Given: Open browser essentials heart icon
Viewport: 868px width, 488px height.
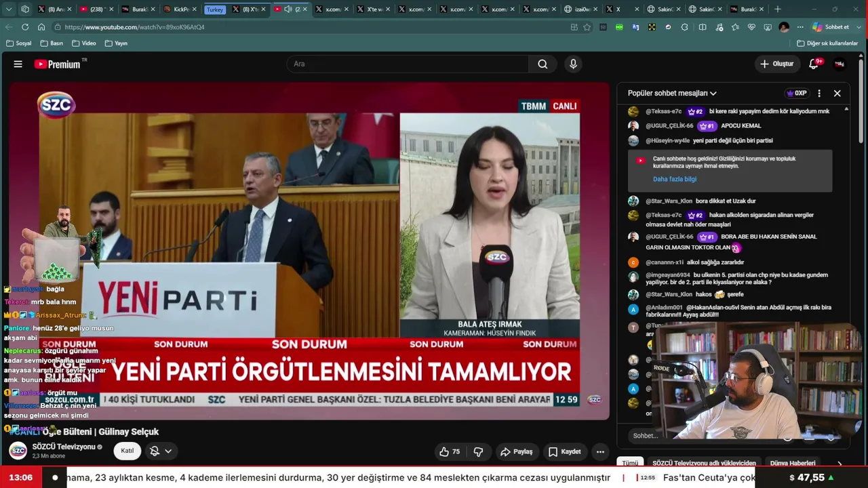Looking at the screenshot, I should click(751, 27).
